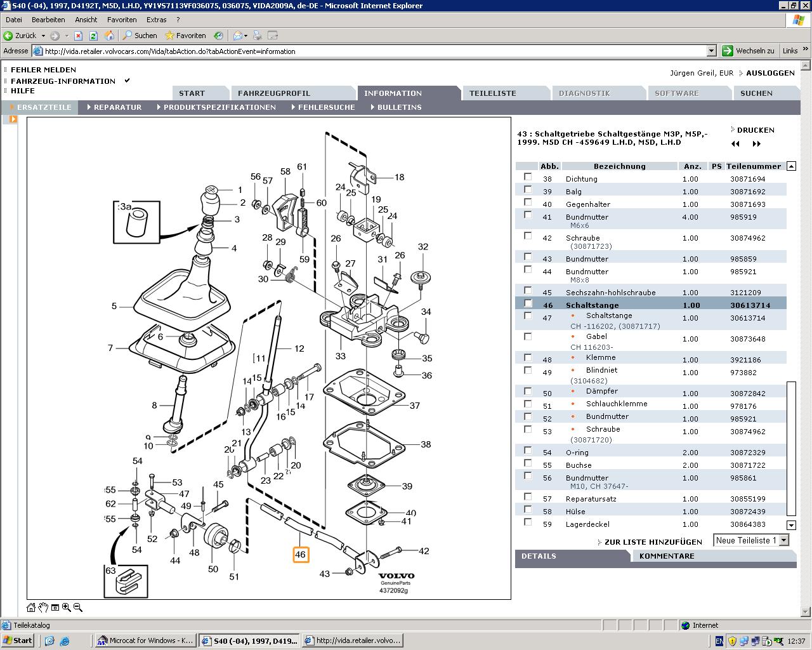812x650 pixels.
Task: Click the EN language indicator in tray
Action: (719, 641)
